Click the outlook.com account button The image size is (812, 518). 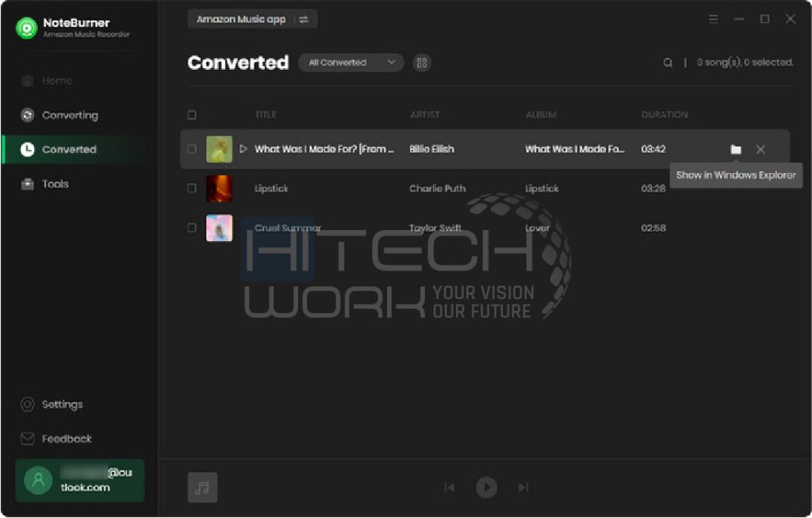point(80,480)
